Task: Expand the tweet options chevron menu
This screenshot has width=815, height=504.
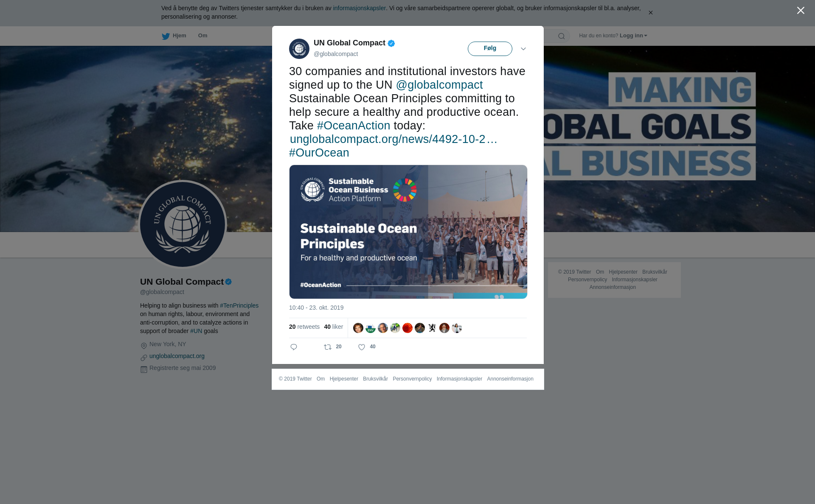Action: [x=523, y=49]
